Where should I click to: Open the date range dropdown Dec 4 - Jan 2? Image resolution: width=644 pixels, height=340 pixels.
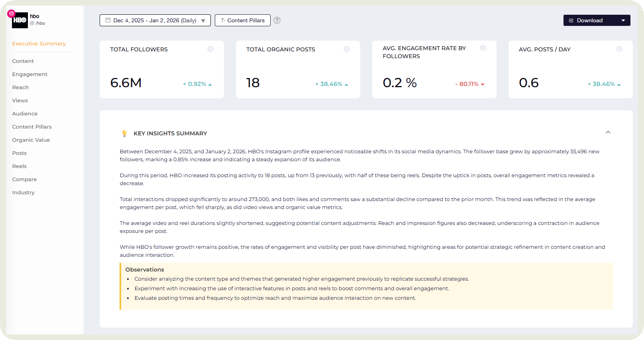click(155, 20)
